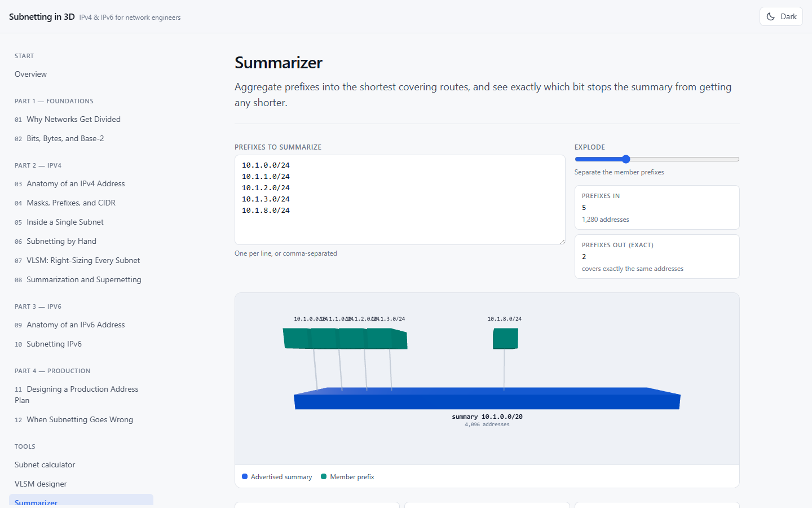The image size is (812, 508).
Task: Click the 'Separate the member prefixes' hint
Action: 619,172
